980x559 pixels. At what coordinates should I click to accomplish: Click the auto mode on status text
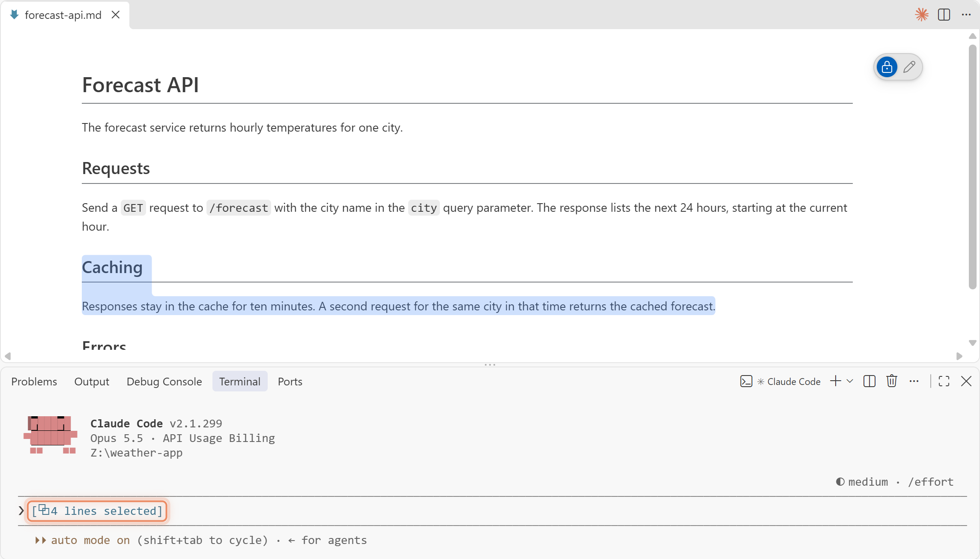pos(90,540)
